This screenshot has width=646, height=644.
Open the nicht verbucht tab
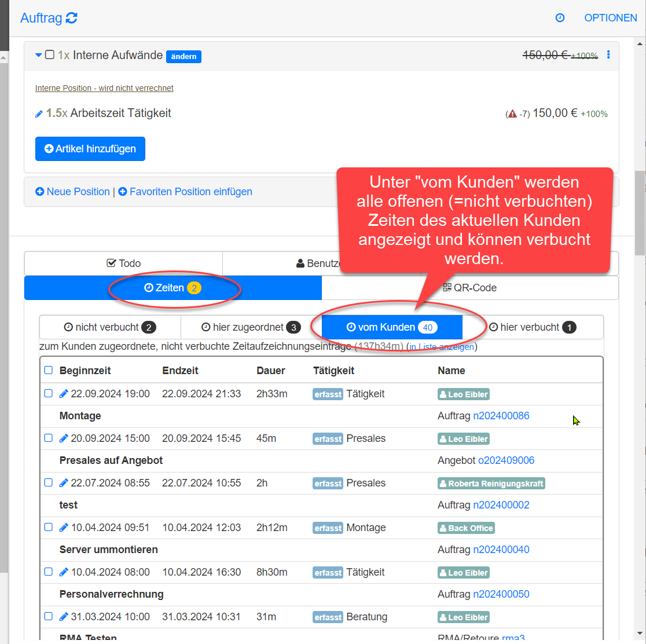[110, 327]
